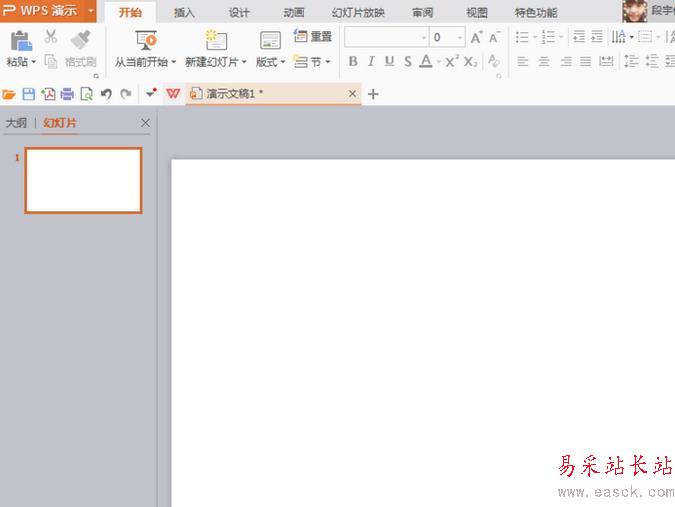Select slide 1 thumbnail
Screen dimensions: 675x507
coord(84,180)
